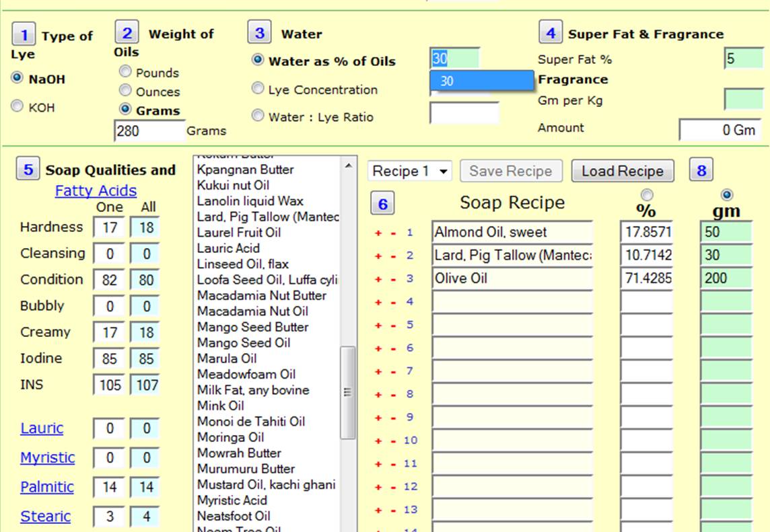The image size is (770, 532).
Task: Click the red minus for recipe row 2
Action: pyautogui.click(x=393, y=256)
